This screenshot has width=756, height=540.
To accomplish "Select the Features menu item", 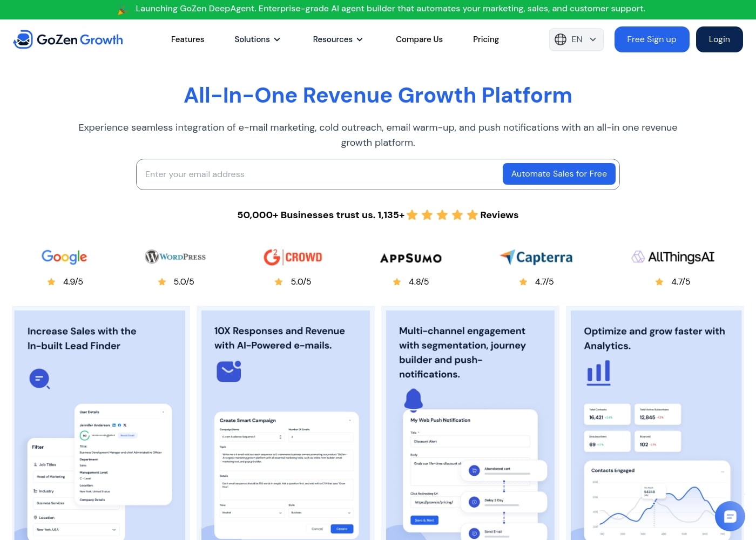I will (x=187, y=39).
